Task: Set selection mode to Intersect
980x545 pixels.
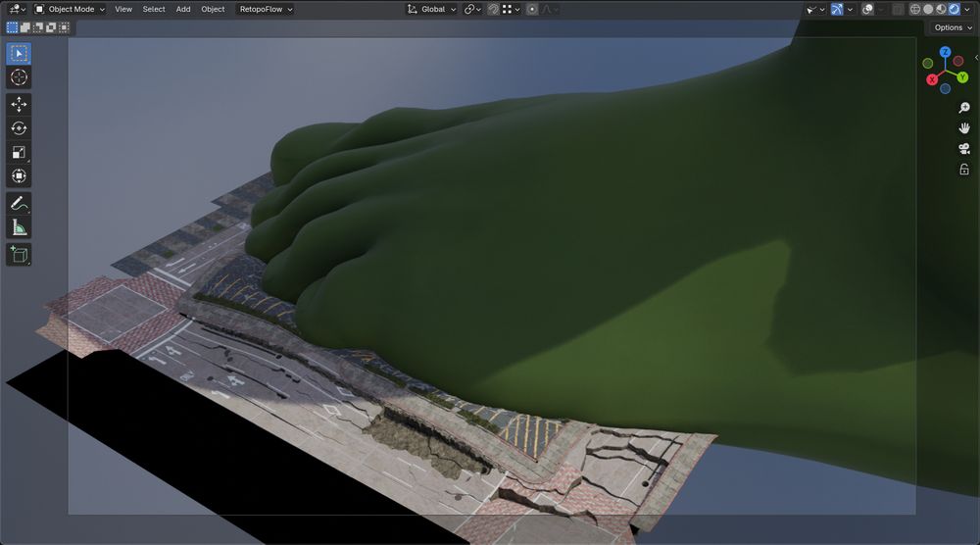Action: pos(65,27)
